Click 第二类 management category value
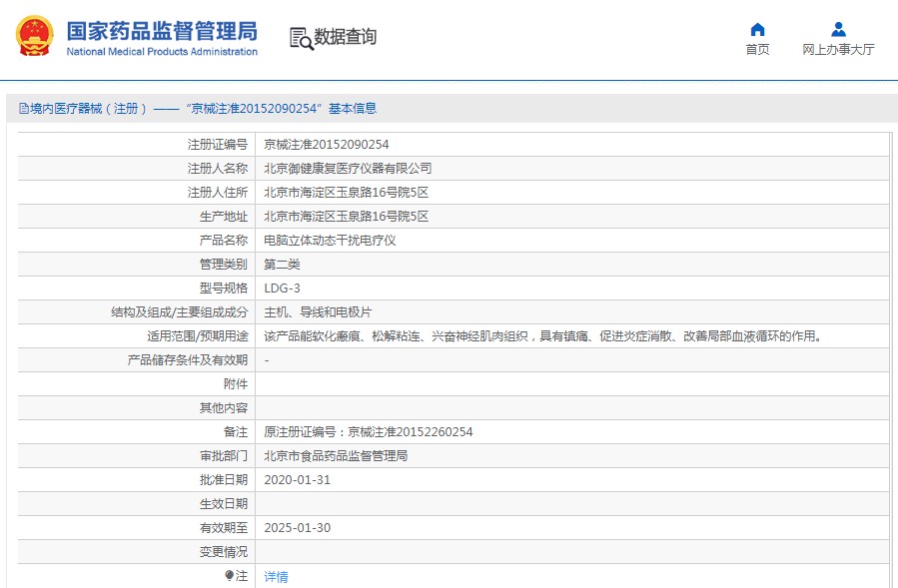 click(x=282, y=265)
